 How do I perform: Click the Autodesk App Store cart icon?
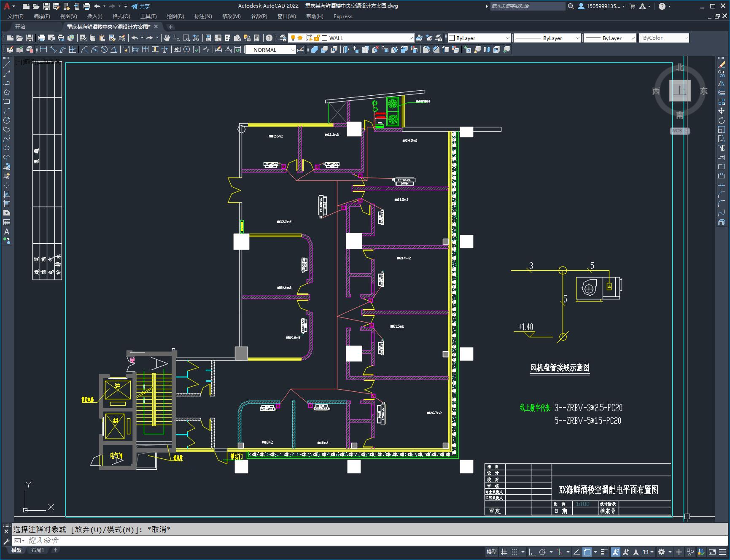click(x=632, y=6)
